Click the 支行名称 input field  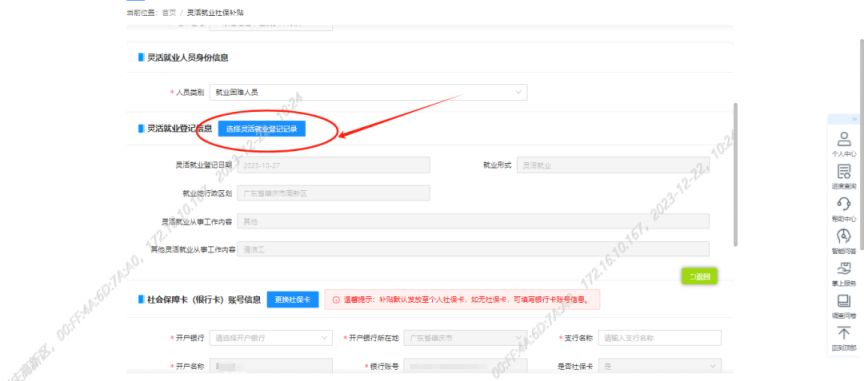pos(660,338)
